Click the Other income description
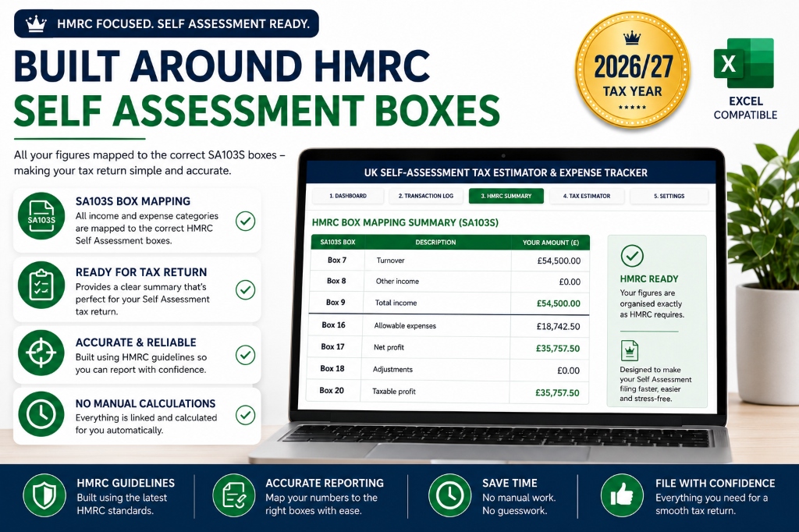 click(397, 282)
